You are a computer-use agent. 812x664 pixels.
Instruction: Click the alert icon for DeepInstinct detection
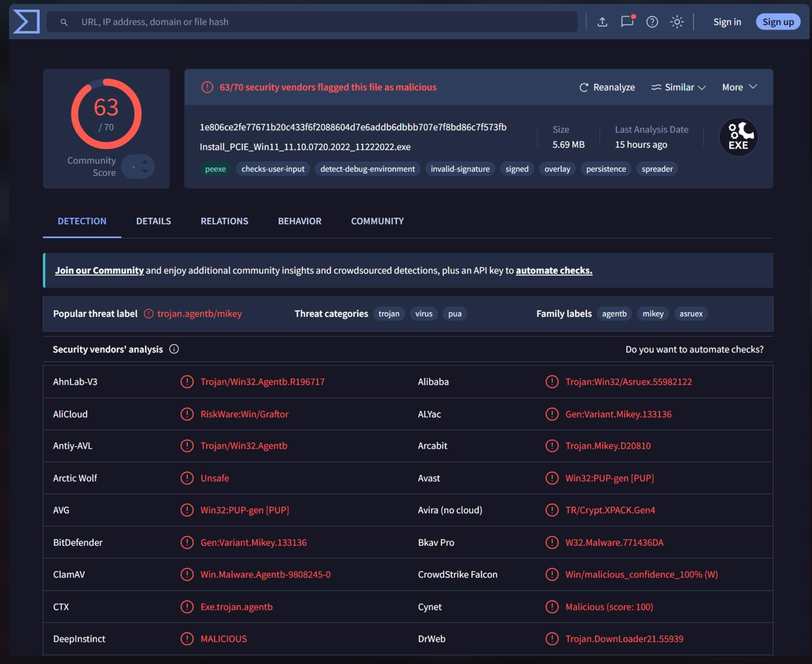(x=187, y=639)
